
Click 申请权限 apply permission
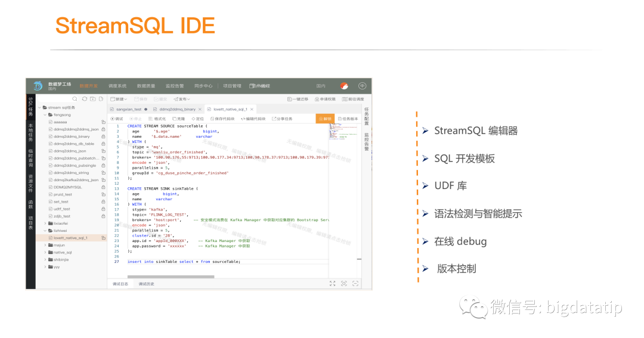click(x=326, y=99)
